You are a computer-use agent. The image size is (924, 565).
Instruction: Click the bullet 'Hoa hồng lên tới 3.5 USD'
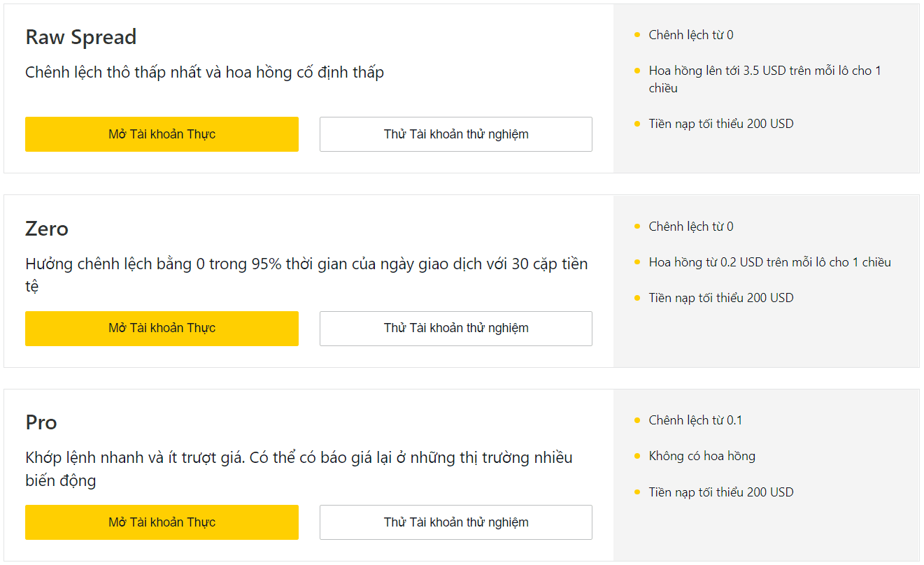coord(765,79)
